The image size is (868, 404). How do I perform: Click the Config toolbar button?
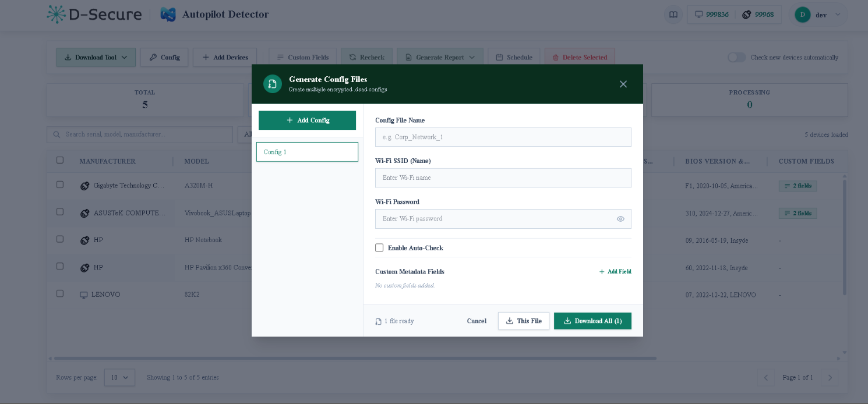coord(164,57)
